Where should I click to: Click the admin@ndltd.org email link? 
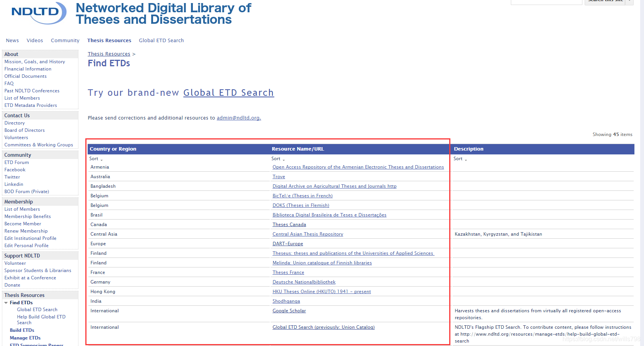pyautogui.click(x=239, y=118)
